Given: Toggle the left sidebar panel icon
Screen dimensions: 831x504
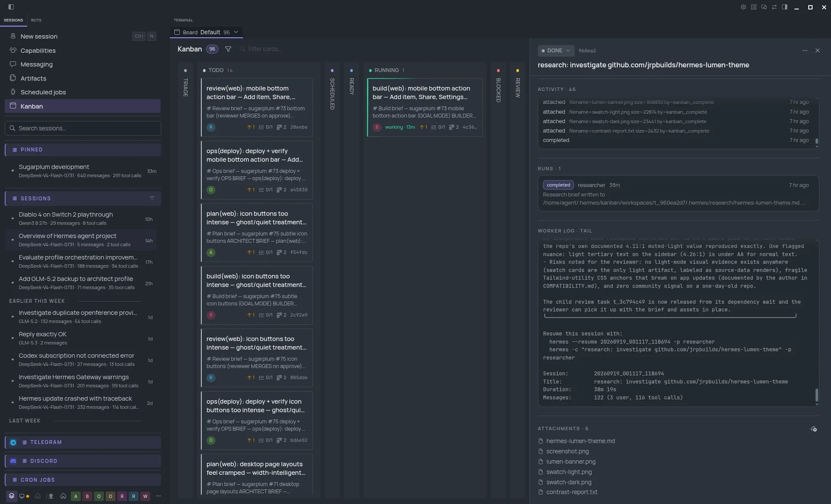Looking at the screenshot, I should click(x=11, y=7).
